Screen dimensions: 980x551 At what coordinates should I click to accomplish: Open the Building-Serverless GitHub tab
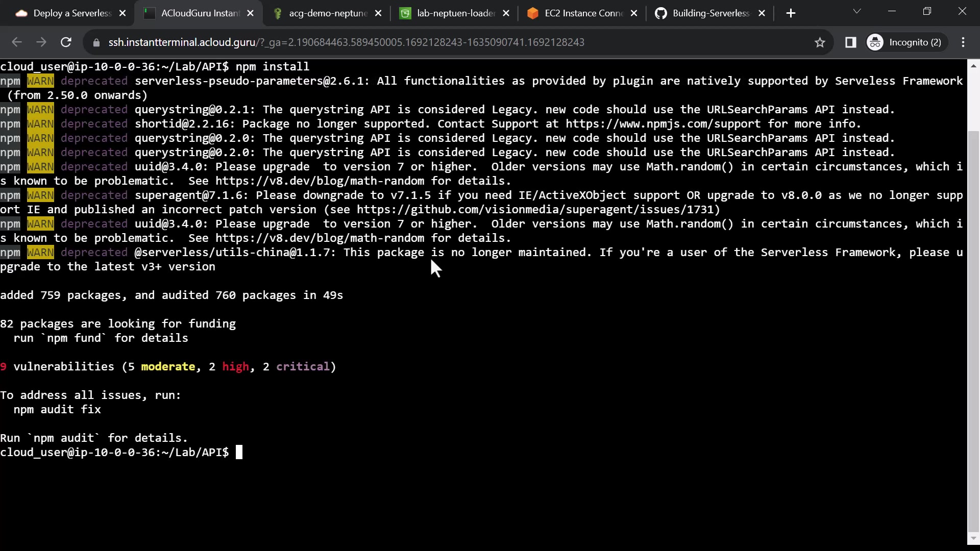710,13
